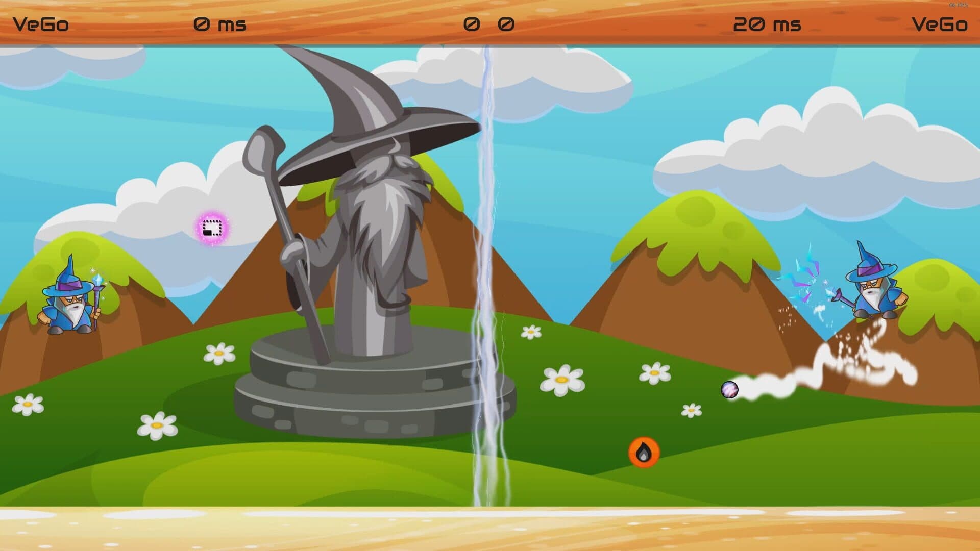The width and height of the screenshot is (980, 551).
Task: Click the left player's 0 ms ping
Action: [x=220, y=24]
